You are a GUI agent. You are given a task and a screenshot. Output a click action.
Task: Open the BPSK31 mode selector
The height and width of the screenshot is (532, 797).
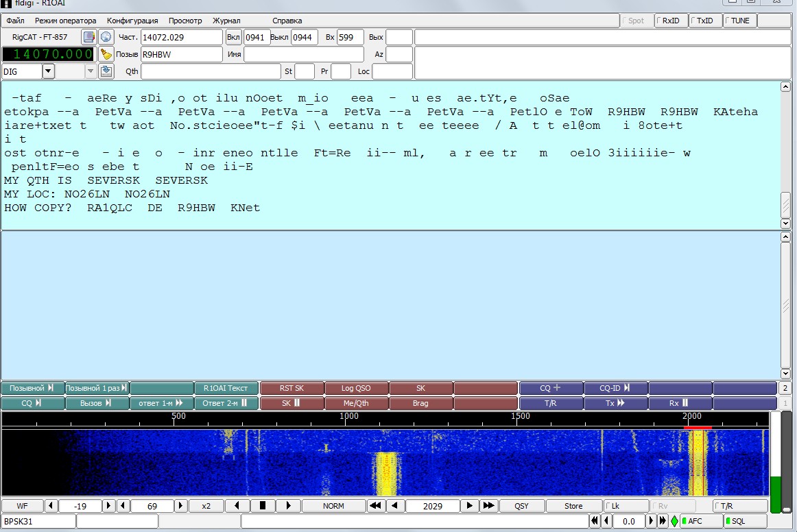38,521
